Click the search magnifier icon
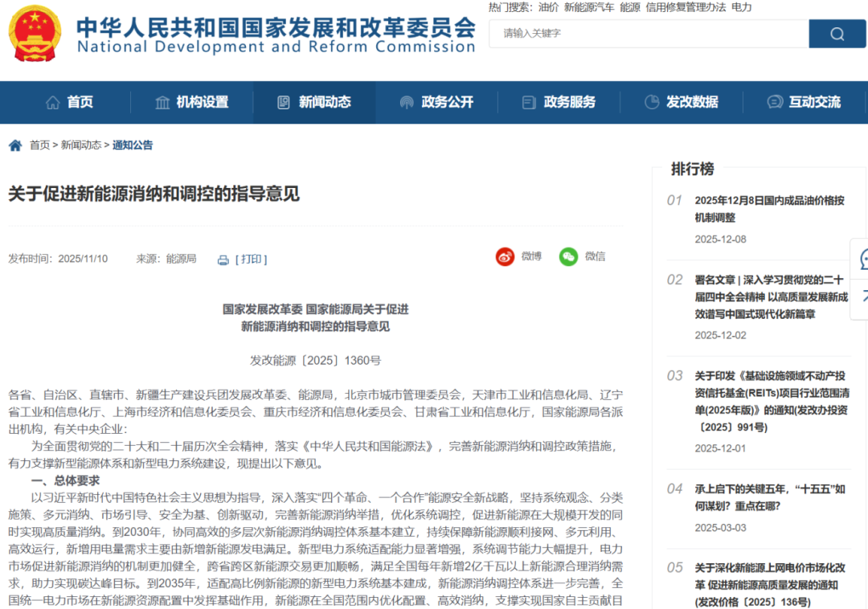Image resolution: width=868 pixels, height=609 pixels. 837,34
